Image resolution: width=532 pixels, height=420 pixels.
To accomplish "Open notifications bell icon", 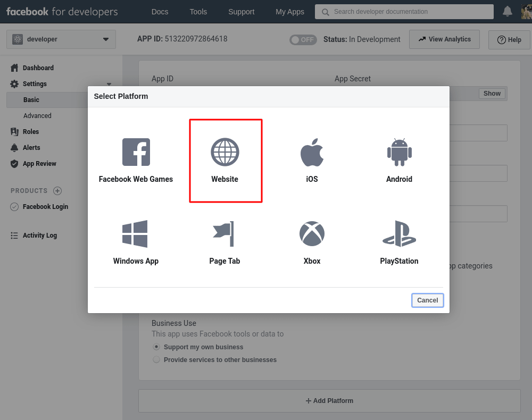I will pyautogui.click(x=507, y=12).
